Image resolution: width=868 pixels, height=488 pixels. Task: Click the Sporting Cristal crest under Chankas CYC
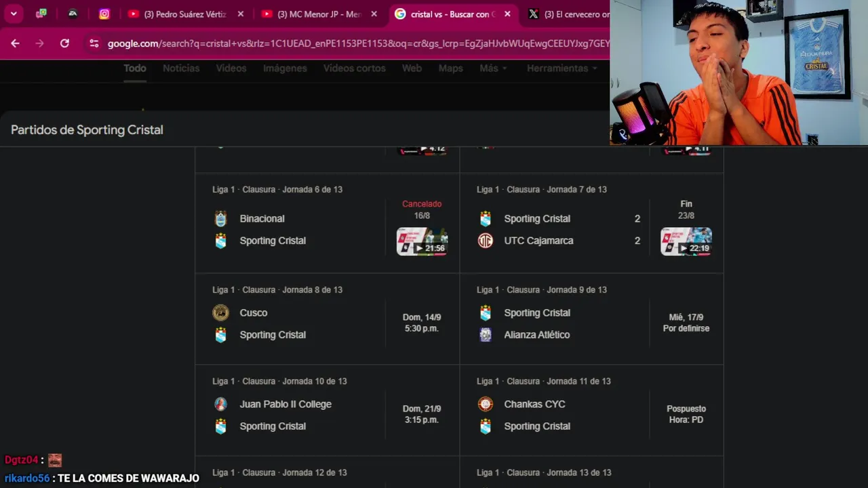point(485,426)
